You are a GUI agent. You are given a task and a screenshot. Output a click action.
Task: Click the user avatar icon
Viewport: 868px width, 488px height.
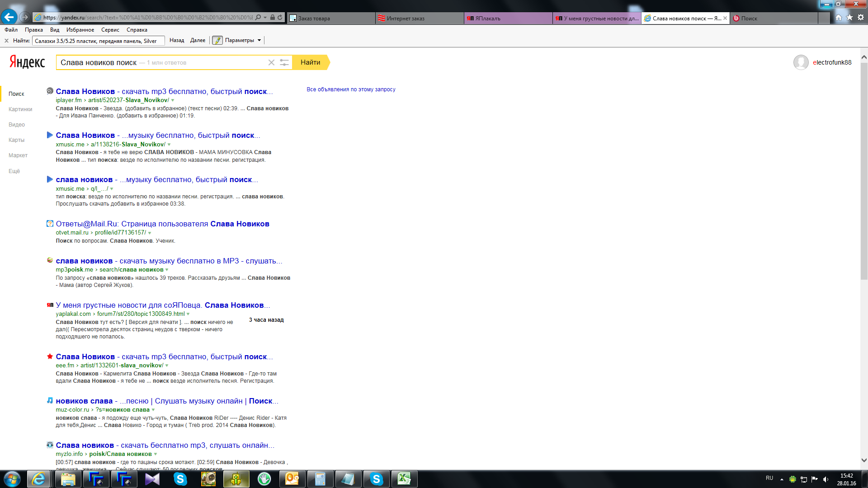coord(801,62)
